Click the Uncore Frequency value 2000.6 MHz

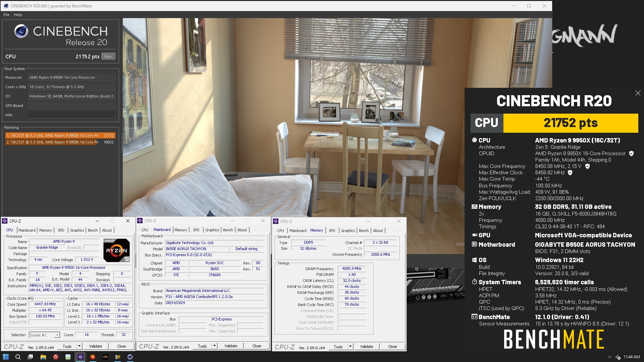(x=381, y=254)
